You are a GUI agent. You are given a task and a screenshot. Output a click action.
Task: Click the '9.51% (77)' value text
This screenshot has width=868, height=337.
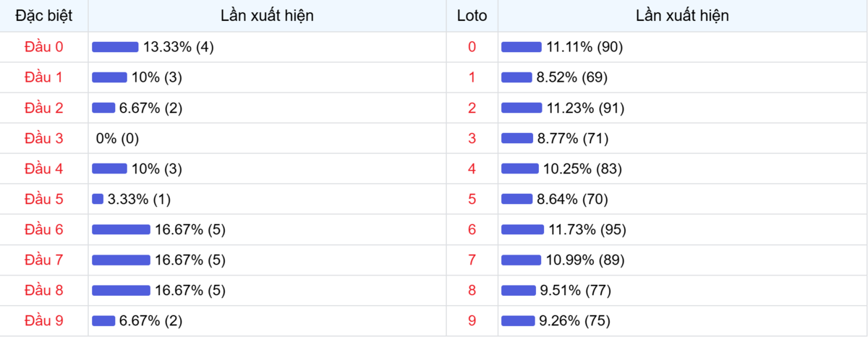pyautogui.click(x=575, y=291)
